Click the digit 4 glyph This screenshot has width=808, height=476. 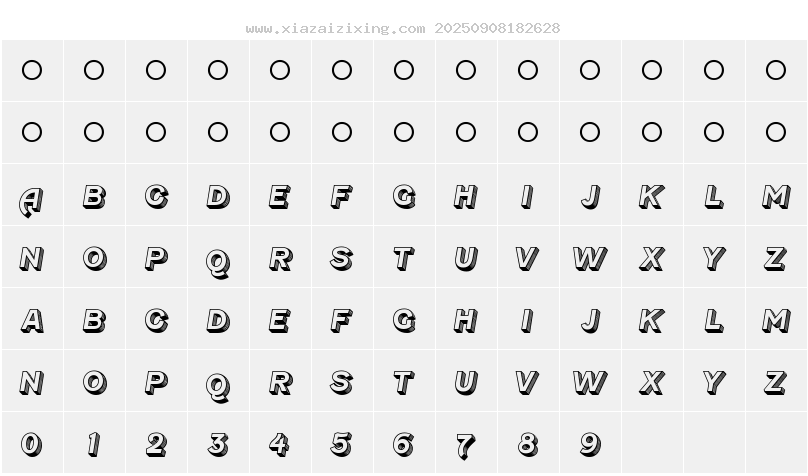[x=280, y=443]
